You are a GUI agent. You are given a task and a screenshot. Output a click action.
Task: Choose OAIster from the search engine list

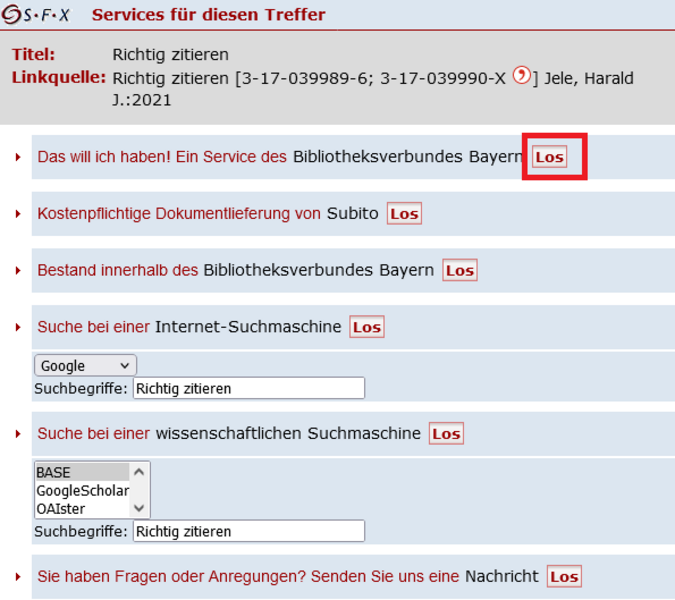point(81,508)
